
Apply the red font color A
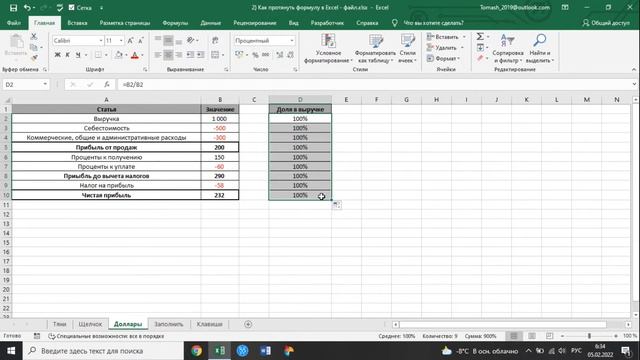point(135,55)
